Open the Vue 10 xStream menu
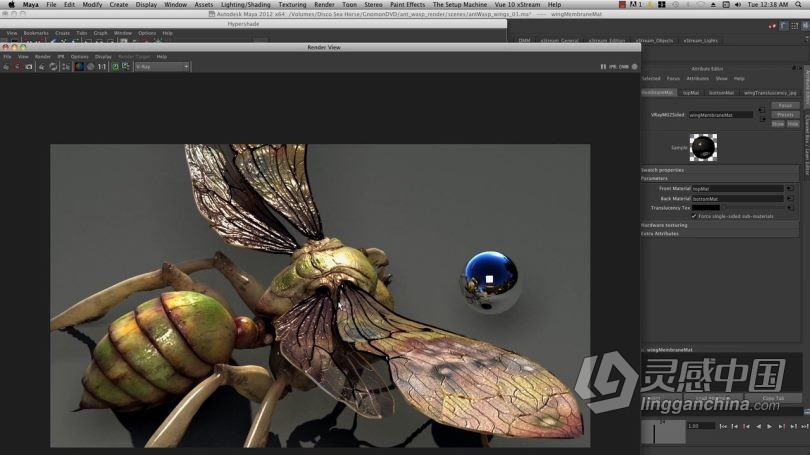The height and width of the screenshot is (455, 810). [x=517, y=4]
